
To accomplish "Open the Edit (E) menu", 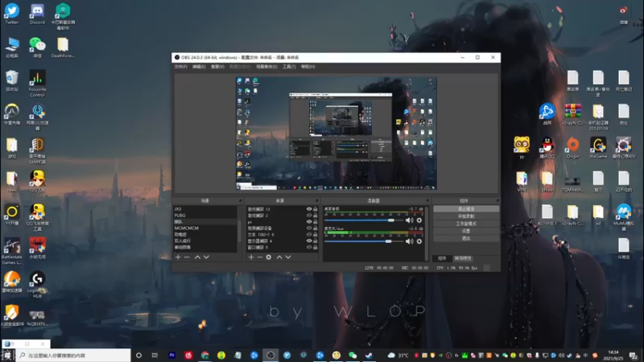I will pos(199,67).
